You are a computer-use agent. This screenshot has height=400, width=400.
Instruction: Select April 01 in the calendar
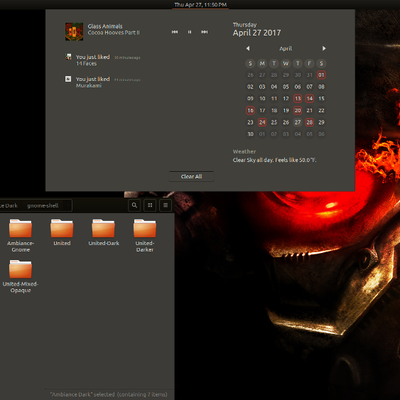(x=321, y=75)
